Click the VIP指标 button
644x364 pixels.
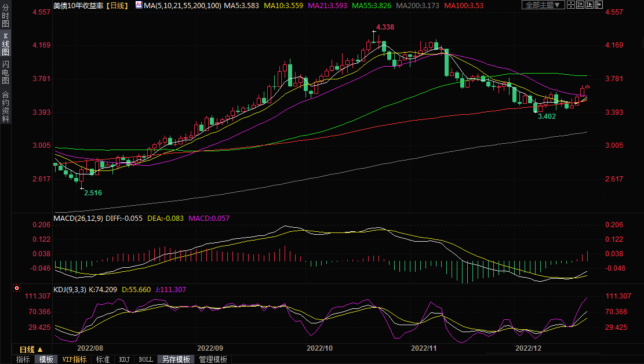[x=74, y=359]
